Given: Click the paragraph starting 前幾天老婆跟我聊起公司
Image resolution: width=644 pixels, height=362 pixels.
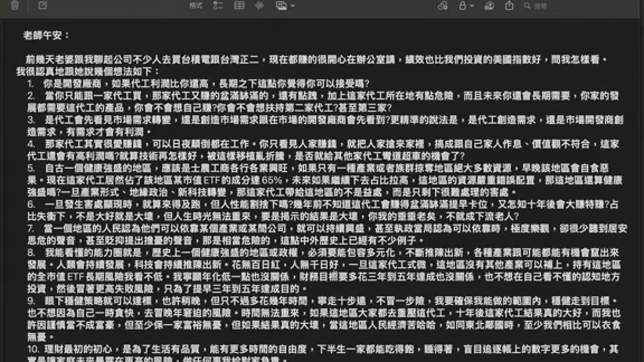Looking at the screenshot, I should click(317, 60).
